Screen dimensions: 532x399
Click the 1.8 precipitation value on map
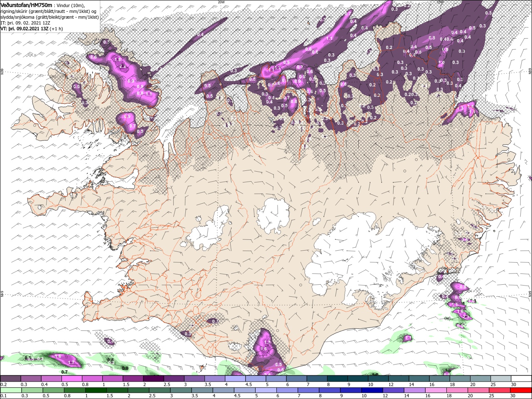pos(118,60)
